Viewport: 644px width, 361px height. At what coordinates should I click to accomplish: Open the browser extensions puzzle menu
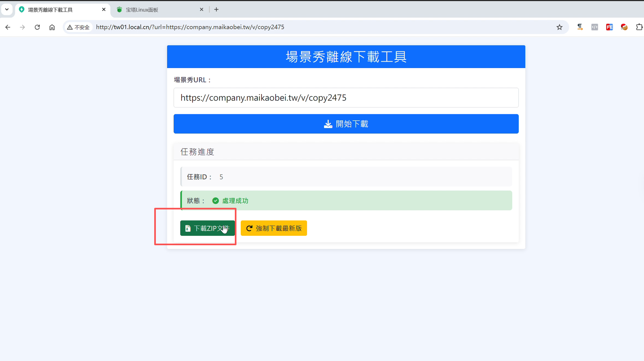click(x=639, y=27)
